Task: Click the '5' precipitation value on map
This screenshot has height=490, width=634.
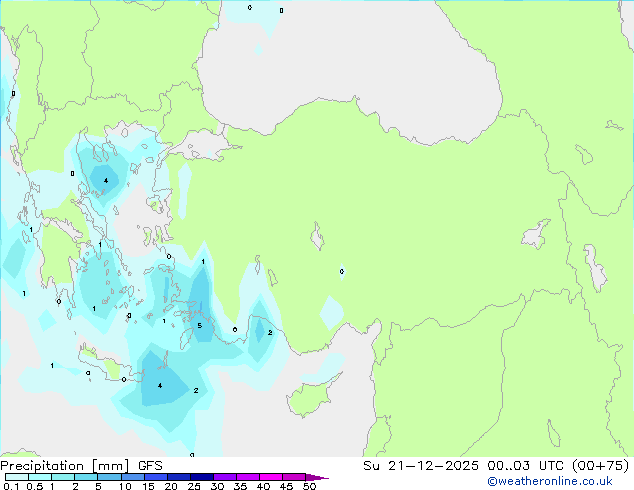Action: point(199,325)
